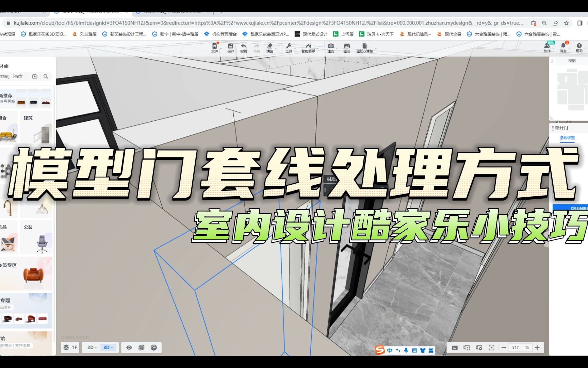
Task: Open the 上河居 bookmark
Action: 343,34
